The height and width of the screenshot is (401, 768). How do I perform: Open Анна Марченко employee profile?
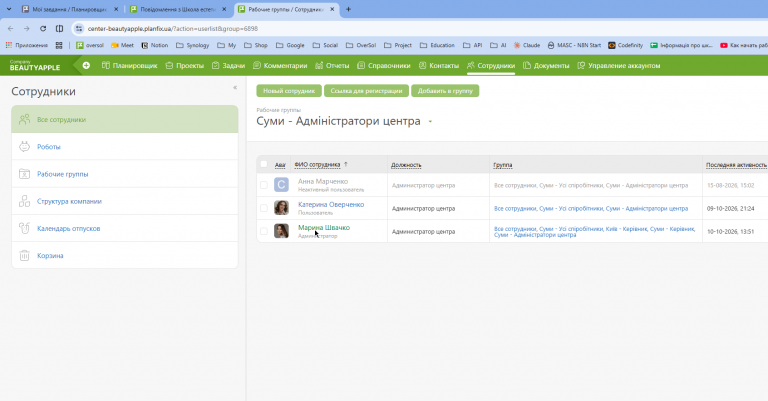pos(323,181)
